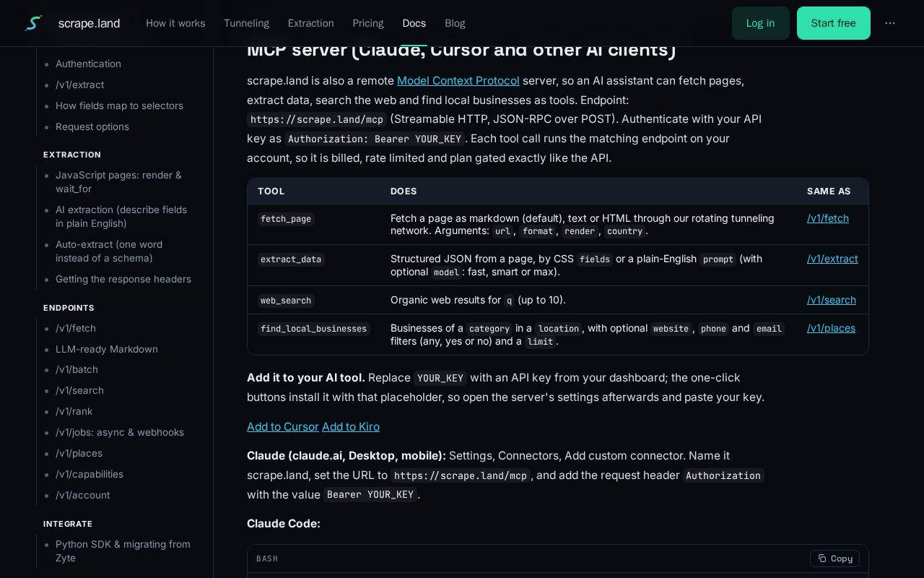Open How fields map to selectors

(119, 105)
